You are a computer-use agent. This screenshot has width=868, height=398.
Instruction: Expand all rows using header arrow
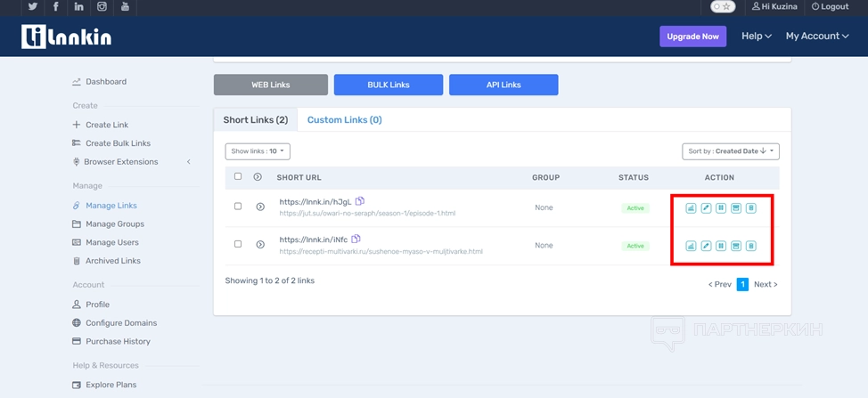coord(258,177)
